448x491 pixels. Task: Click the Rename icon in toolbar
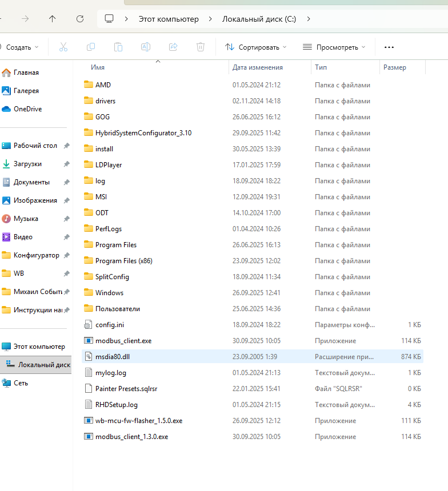point(146,47)
